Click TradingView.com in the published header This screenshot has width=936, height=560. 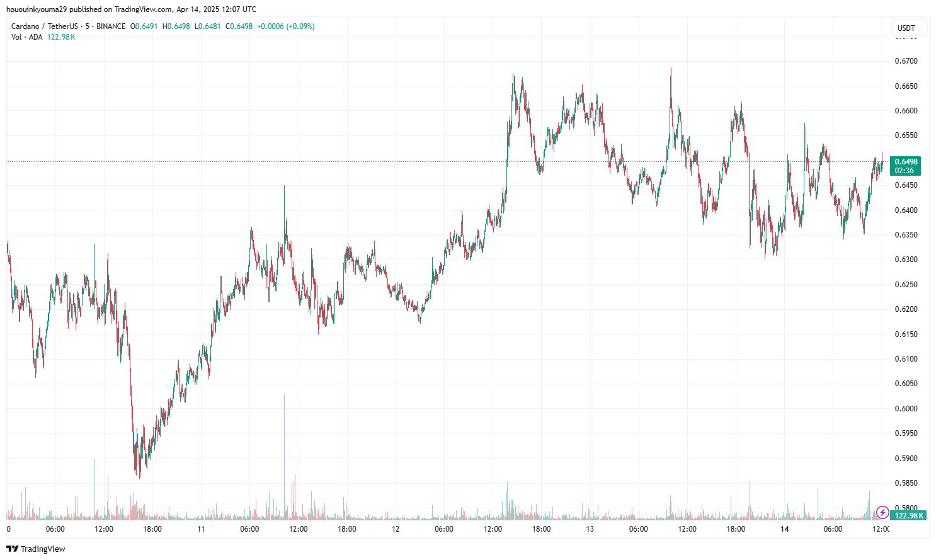coord(143,9)
